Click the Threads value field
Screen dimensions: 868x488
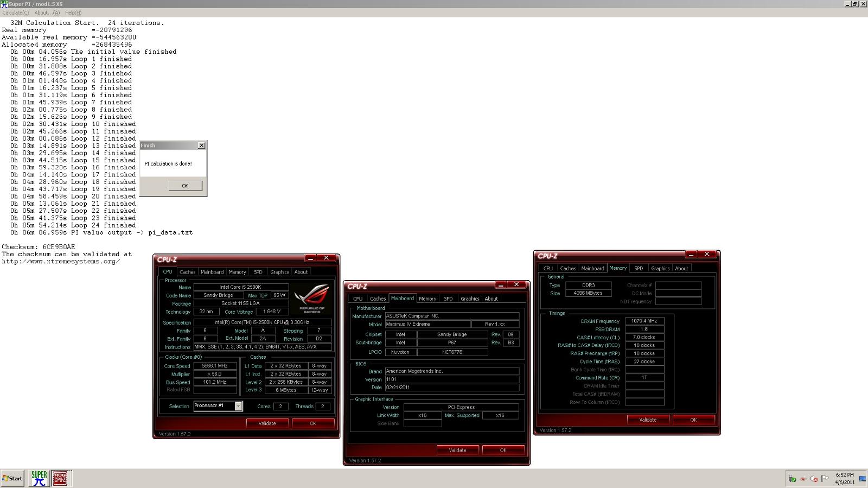[323, 406]
